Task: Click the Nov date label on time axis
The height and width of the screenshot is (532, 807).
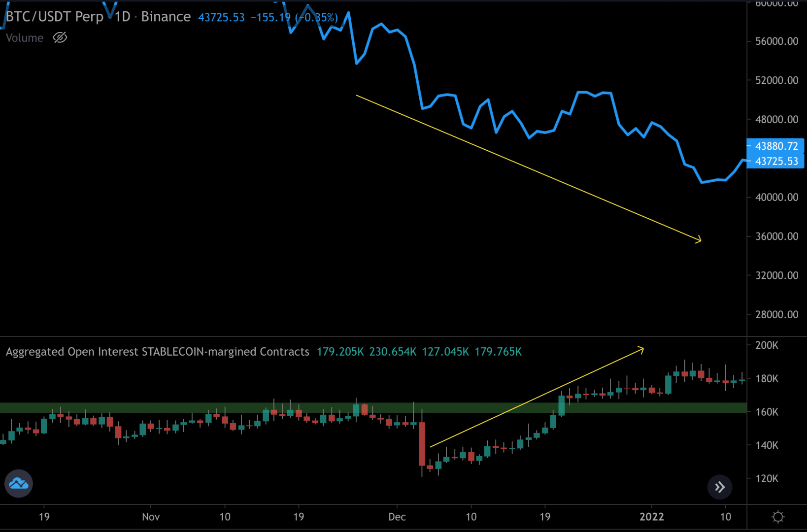Action: click(151, 517)
